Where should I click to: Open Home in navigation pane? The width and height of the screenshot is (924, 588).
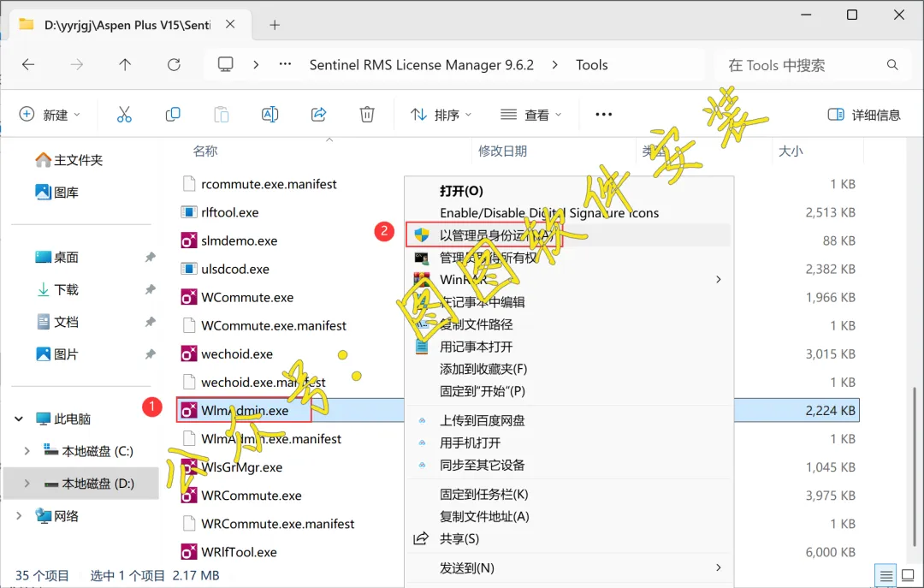click(x=69, y=160)
